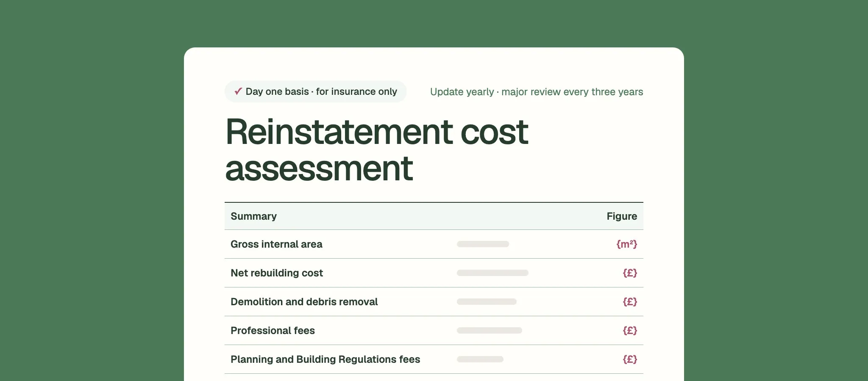Click the {£} figure for Professional fees
The image size is (868, 381).
(630, 331)
